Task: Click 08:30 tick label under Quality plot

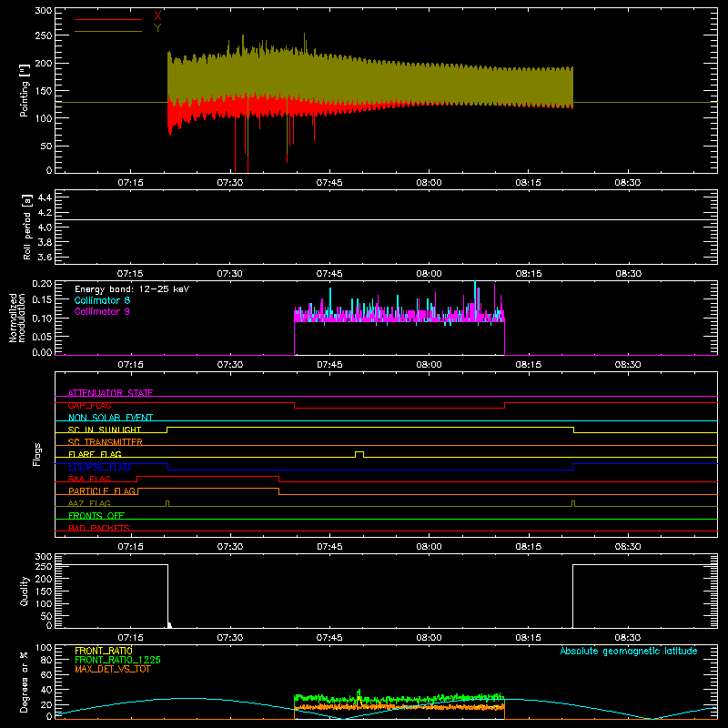Action: (628, 638)
